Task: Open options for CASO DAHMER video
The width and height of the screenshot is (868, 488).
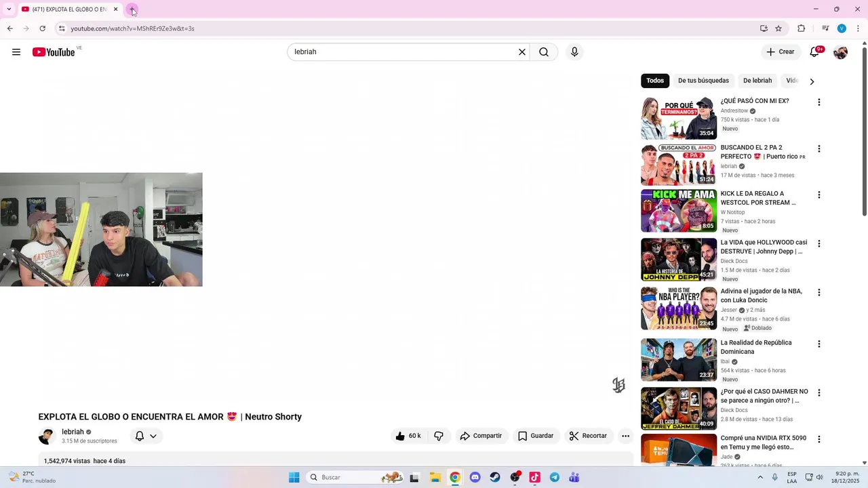Action: [818, 392]
